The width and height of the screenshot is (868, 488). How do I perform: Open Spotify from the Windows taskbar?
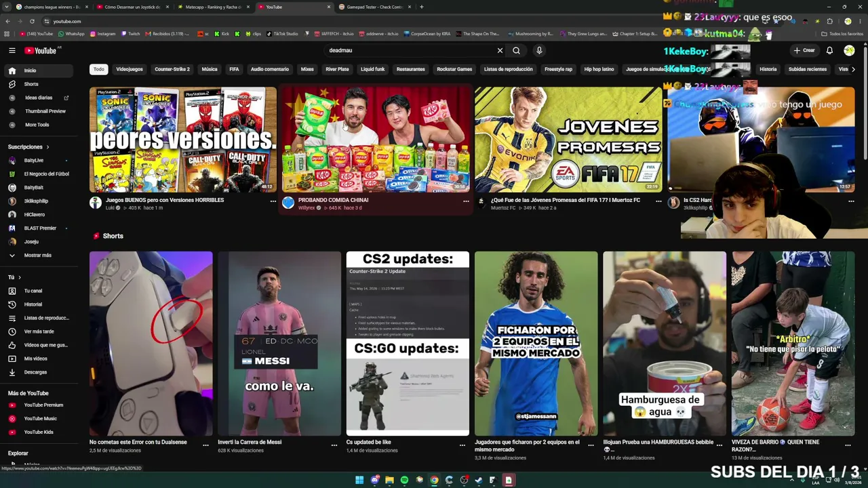(x=404, y=480)
